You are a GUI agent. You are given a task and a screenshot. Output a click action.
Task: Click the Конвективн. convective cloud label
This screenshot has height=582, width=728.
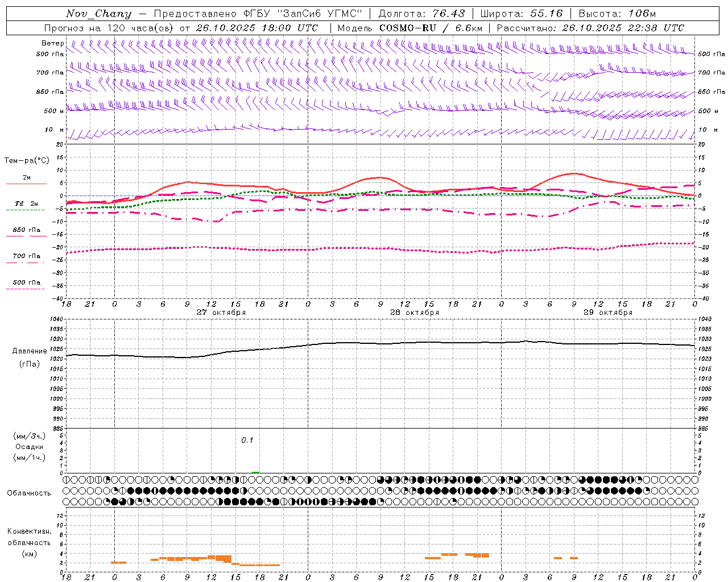click(x=29, y=531)
